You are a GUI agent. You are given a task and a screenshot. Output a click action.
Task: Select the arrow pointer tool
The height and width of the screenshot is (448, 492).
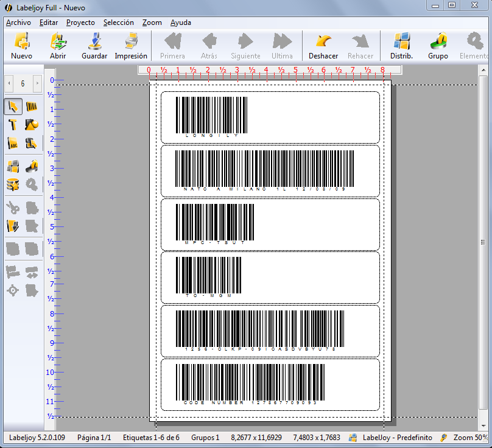click(13, 107)
